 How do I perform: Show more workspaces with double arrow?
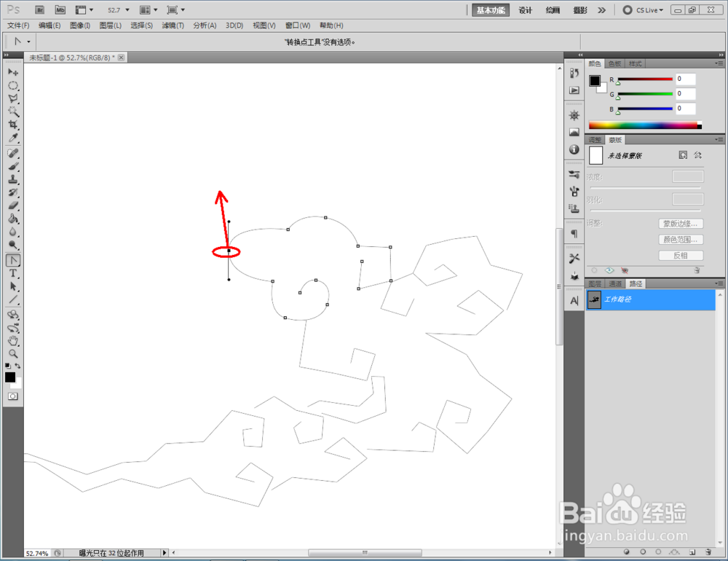click(602, 9)
